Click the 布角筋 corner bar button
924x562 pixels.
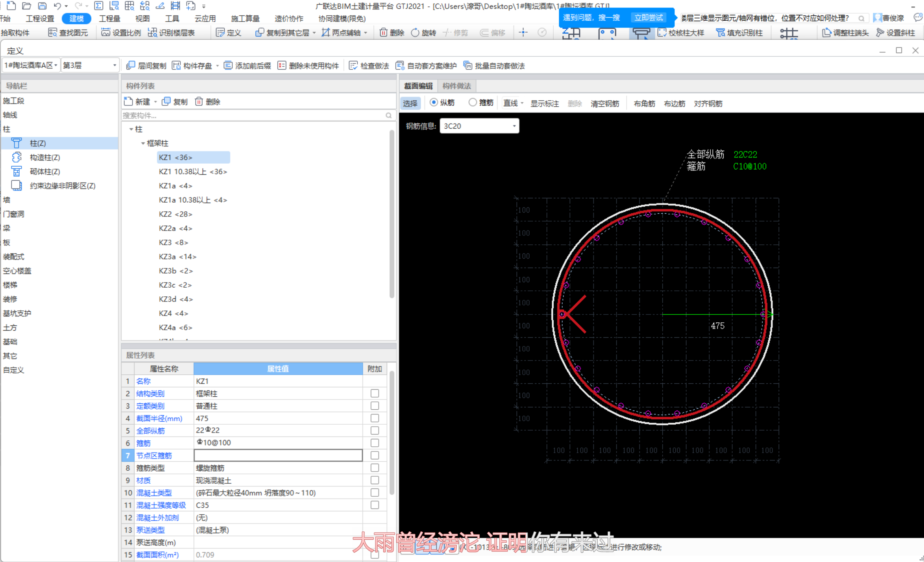click(644, 104)
